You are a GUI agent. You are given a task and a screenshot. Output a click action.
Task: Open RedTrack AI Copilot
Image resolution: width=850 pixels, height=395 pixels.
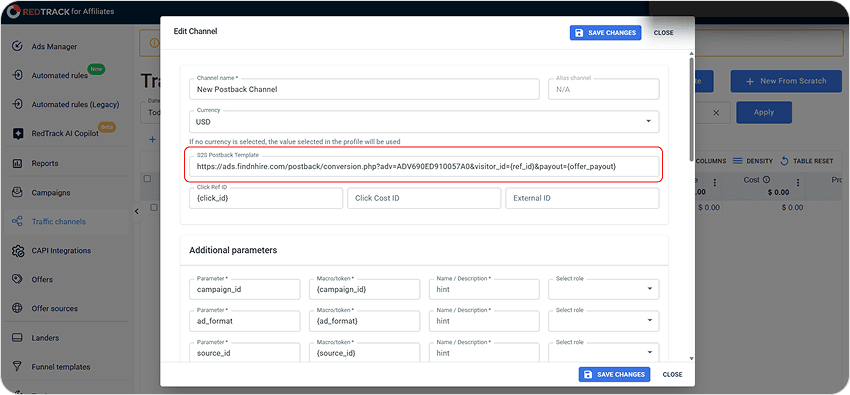pyautogui.click(x=65, y=133)
